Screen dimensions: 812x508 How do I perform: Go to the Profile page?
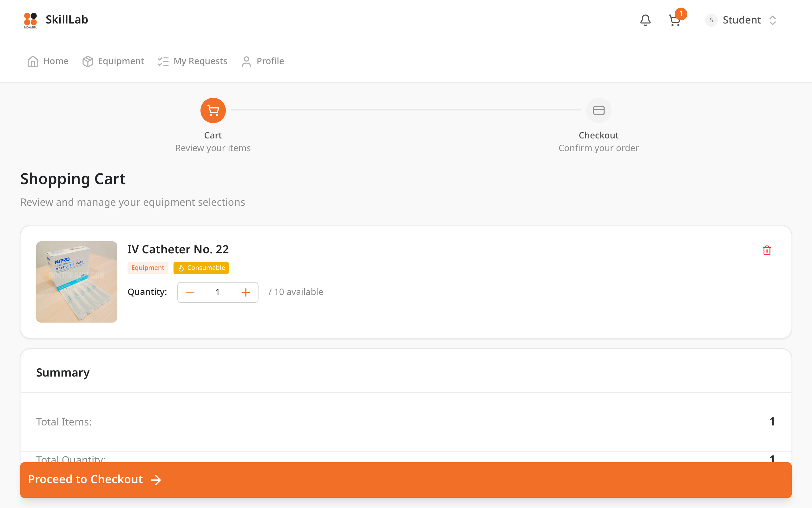click(x=263, y=61)
